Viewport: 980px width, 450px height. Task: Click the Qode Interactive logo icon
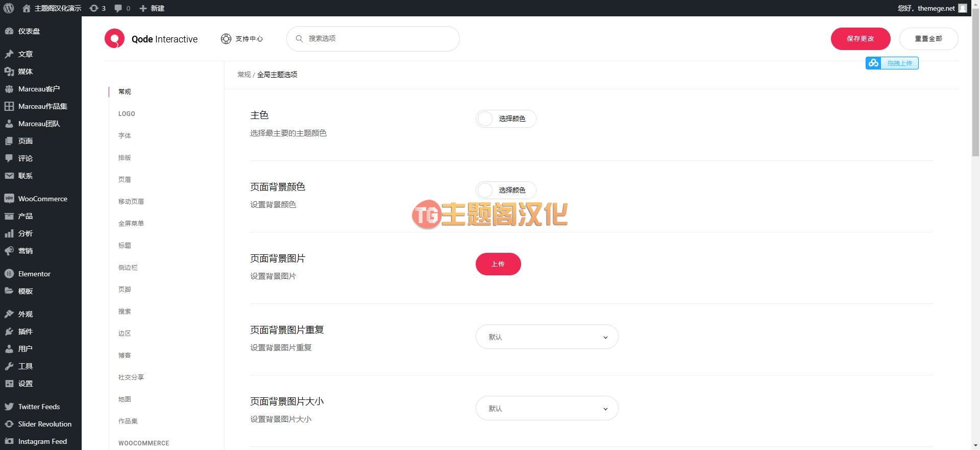pos(114,39)
